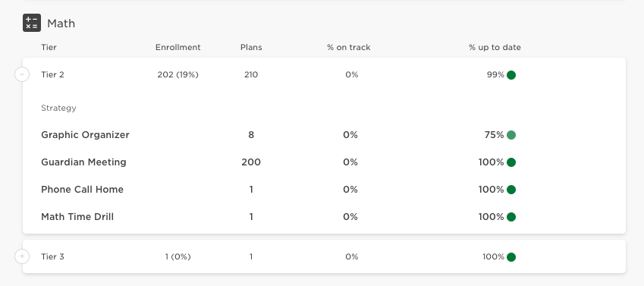The width and height of the screenshot is (644, 286).
Task: Select the Phone Call Home strategy
Action: [x=82, y=190]
